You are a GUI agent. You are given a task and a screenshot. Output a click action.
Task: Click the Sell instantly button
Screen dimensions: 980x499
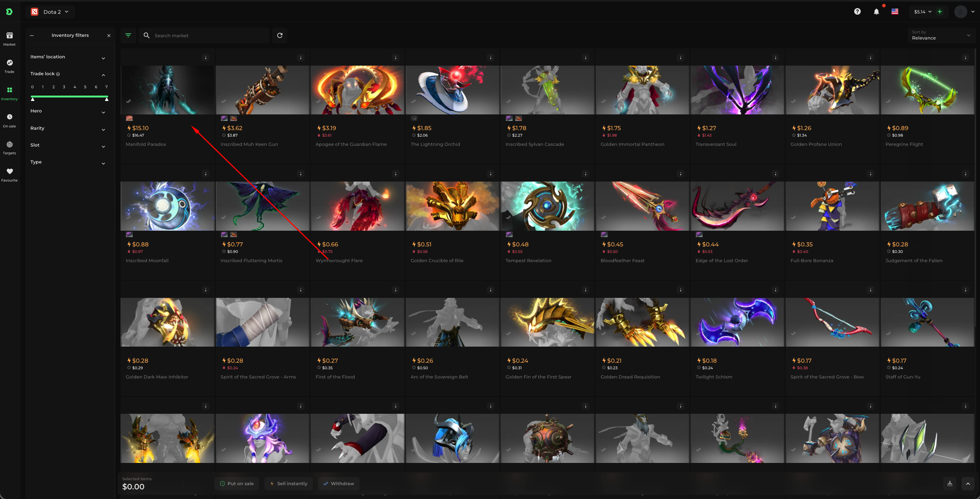click(289, 484)
